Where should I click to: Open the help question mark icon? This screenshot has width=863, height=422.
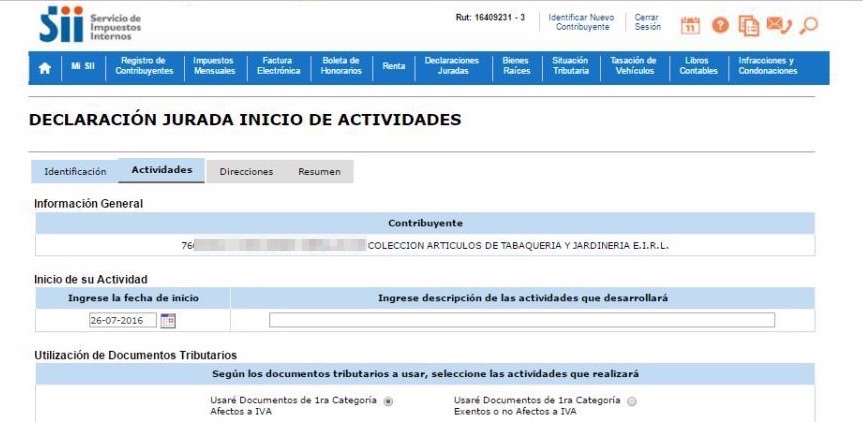tap(720, 25)
